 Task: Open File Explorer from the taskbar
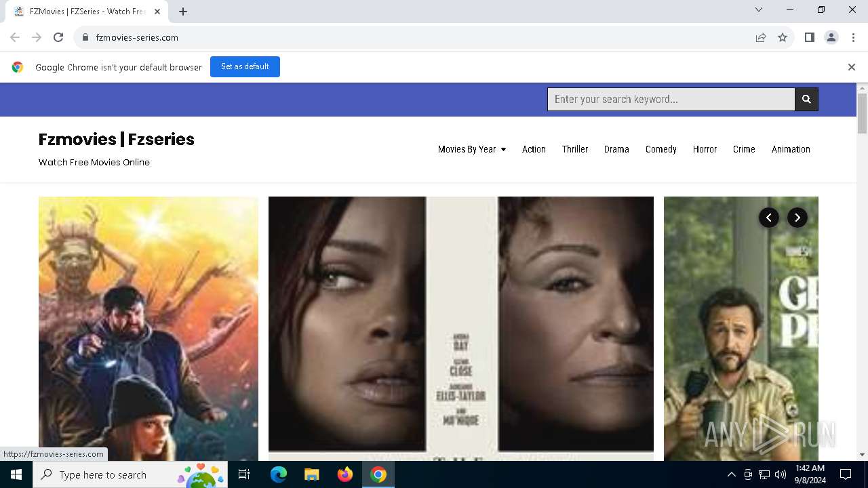pos(311,474)
